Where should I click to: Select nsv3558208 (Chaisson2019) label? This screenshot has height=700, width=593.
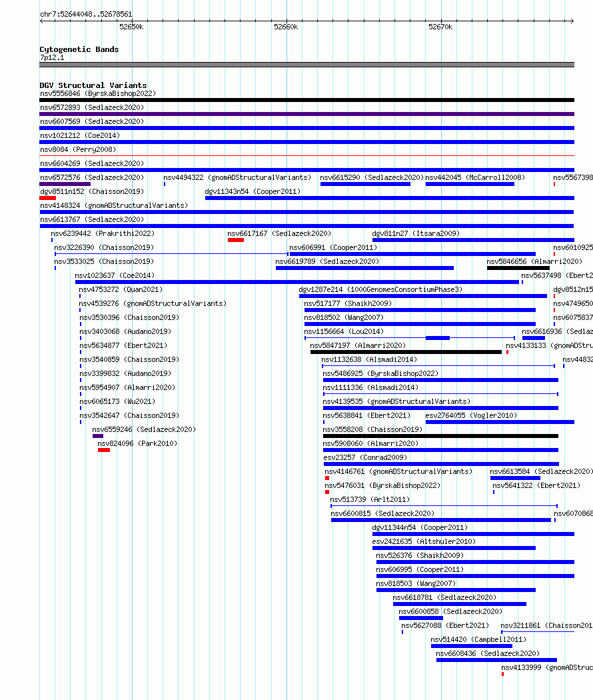point(372,429)
